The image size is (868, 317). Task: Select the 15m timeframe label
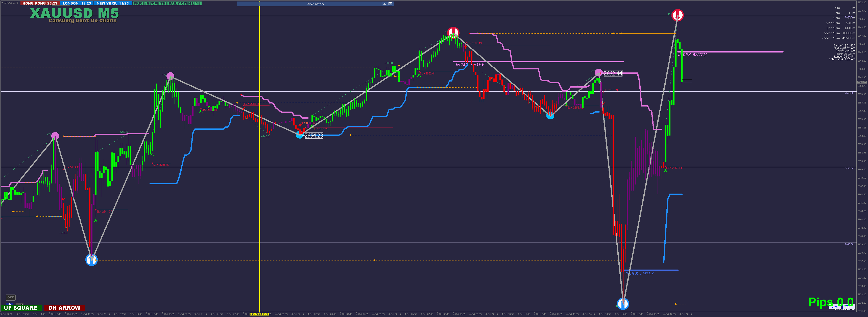[852, 13]
